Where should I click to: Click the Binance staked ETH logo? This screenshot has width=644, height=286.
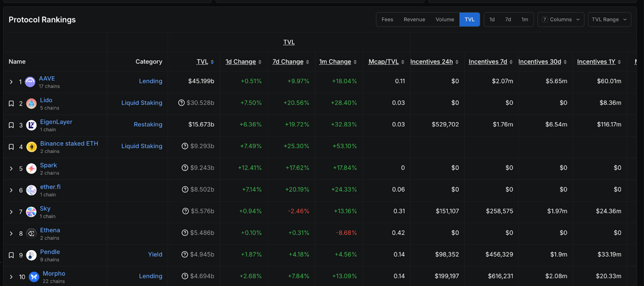[32, 147]
